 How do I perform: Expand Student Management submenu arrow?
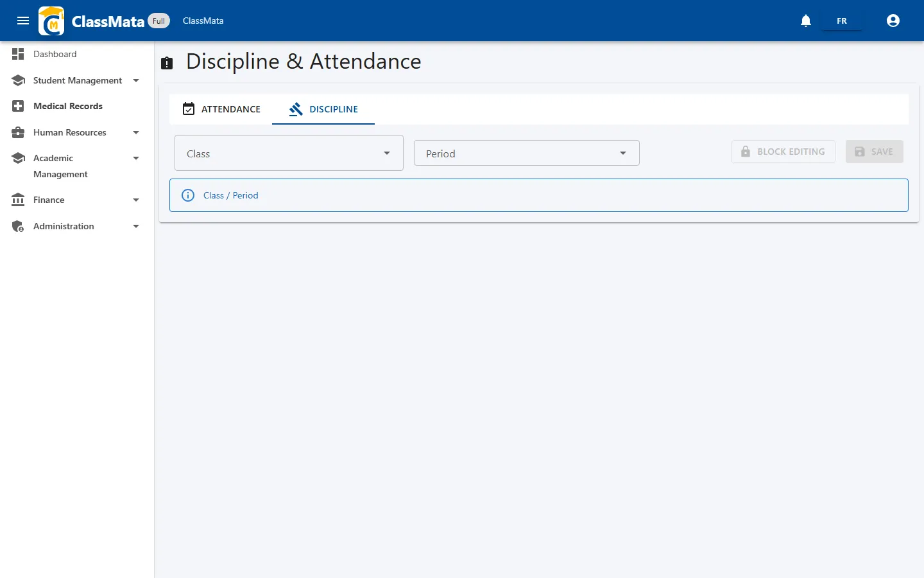pos(136,80)
